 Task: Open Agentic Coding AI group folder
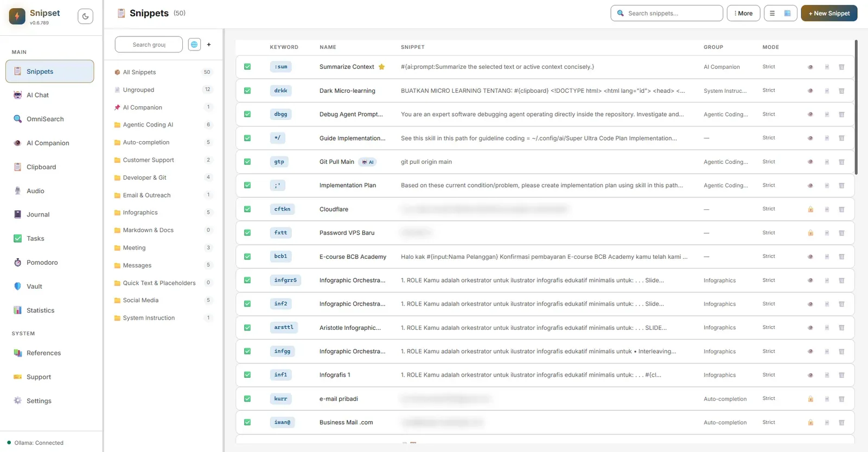(163, 125)
